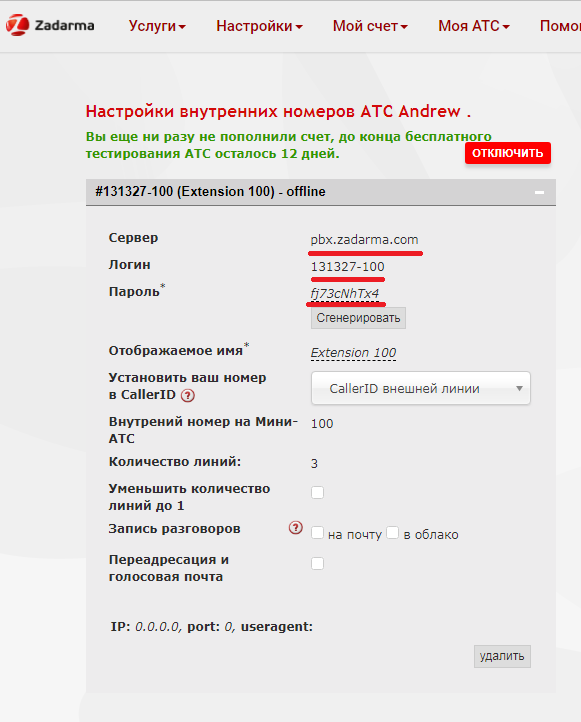Open the Настройки menu
Screen dimensions: 581x722
(259, 26)
